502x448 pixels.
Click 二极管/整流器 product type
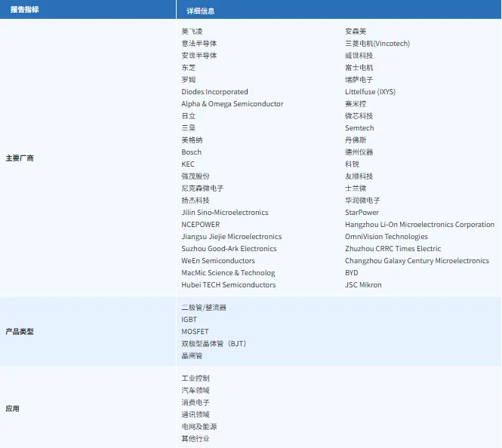click(x=204, y=308)
